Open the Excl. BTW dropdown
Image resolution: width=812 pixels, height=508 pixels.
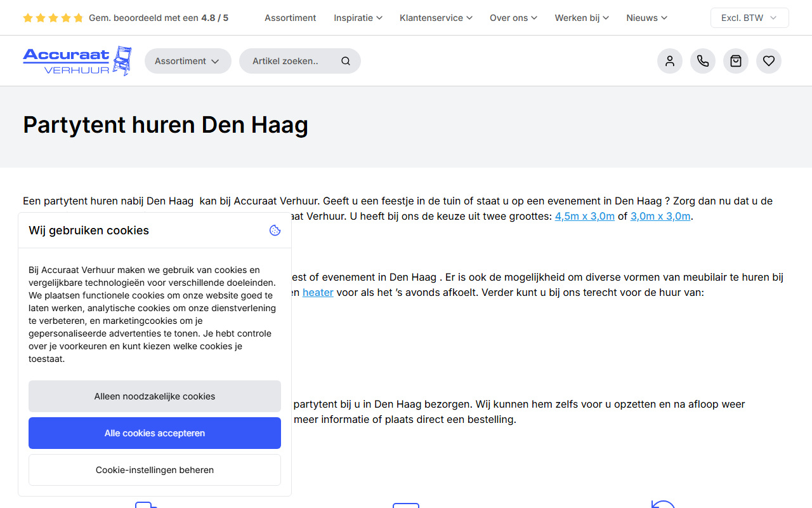click(750, 18)
